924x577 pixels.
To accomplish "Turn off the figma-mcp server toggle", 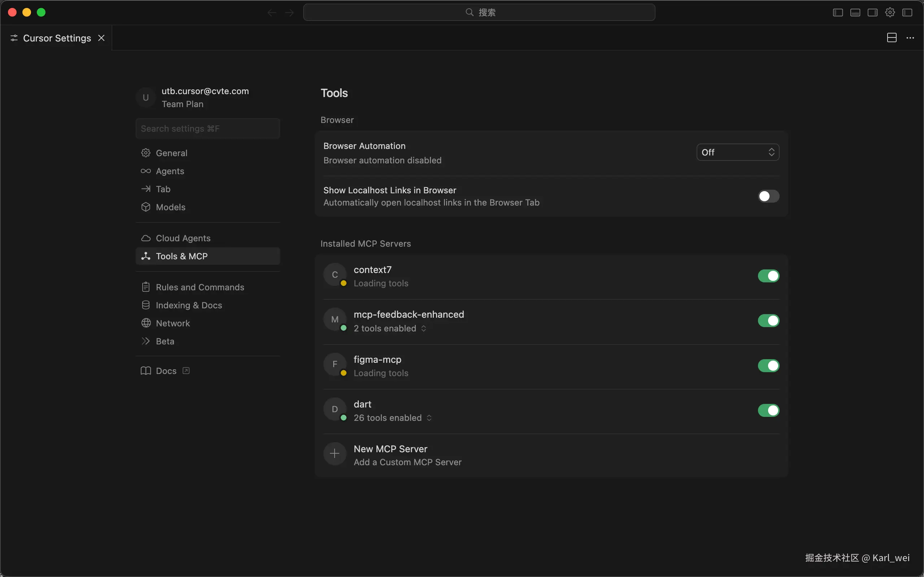I will coord(768,366).
